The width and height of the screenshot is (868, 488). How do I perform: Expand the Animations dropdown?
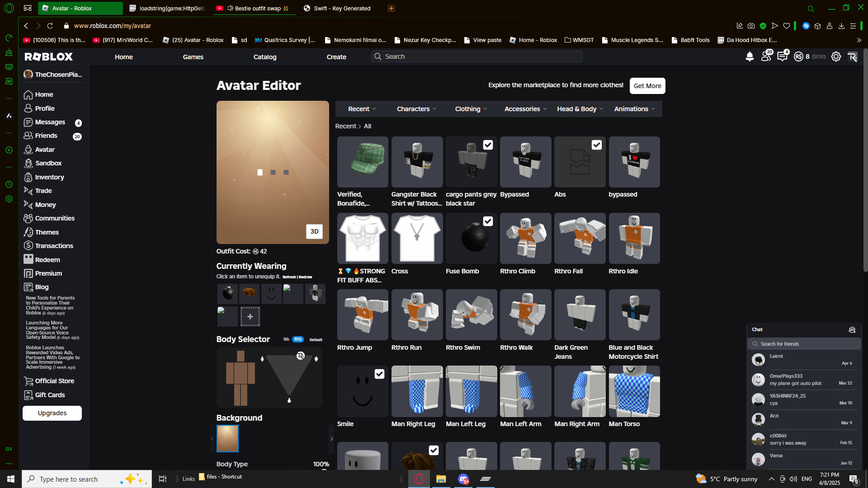[x=634, y=109]
